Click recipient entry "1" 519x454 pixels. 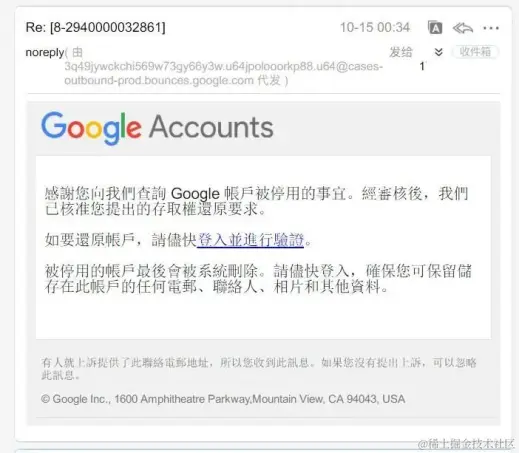coord(422,66)
